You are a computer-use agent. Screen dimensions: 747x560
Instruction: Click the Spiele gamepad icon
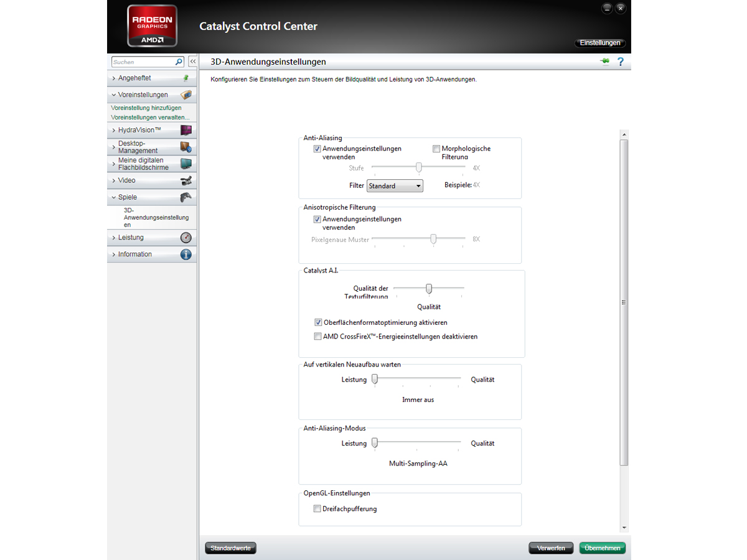(186, 197)
